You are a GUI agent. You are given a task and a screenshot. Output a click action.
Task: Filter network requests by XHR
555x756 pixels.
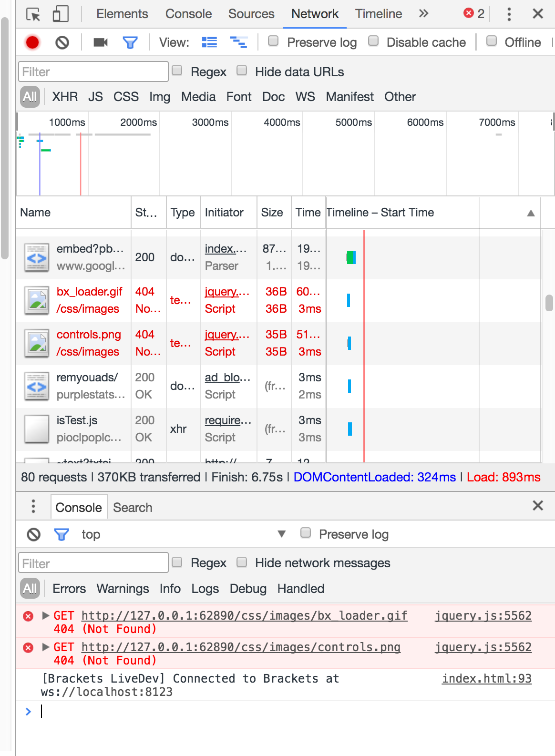pyautogui.click(x=65, y=97)
